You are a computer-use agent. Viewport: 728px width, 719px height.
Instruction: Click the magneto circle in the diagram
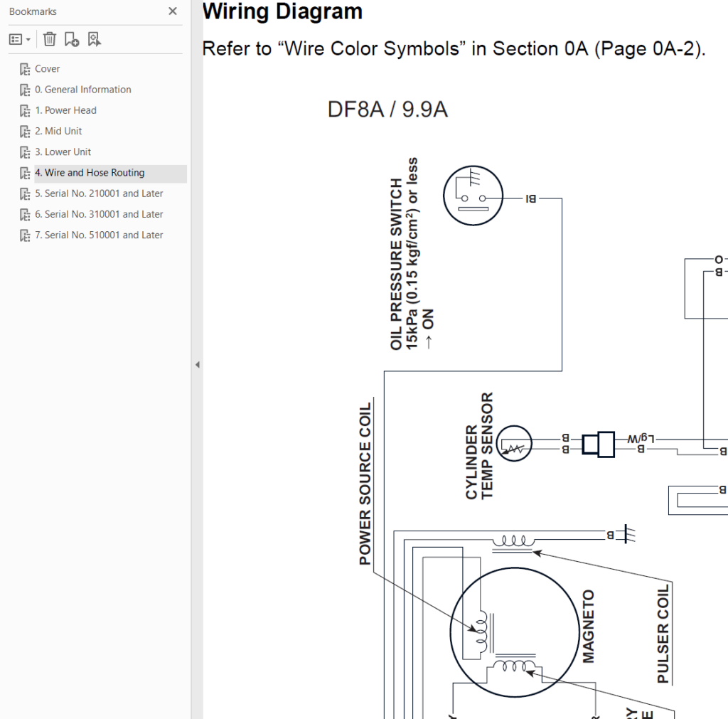point(515,632)
